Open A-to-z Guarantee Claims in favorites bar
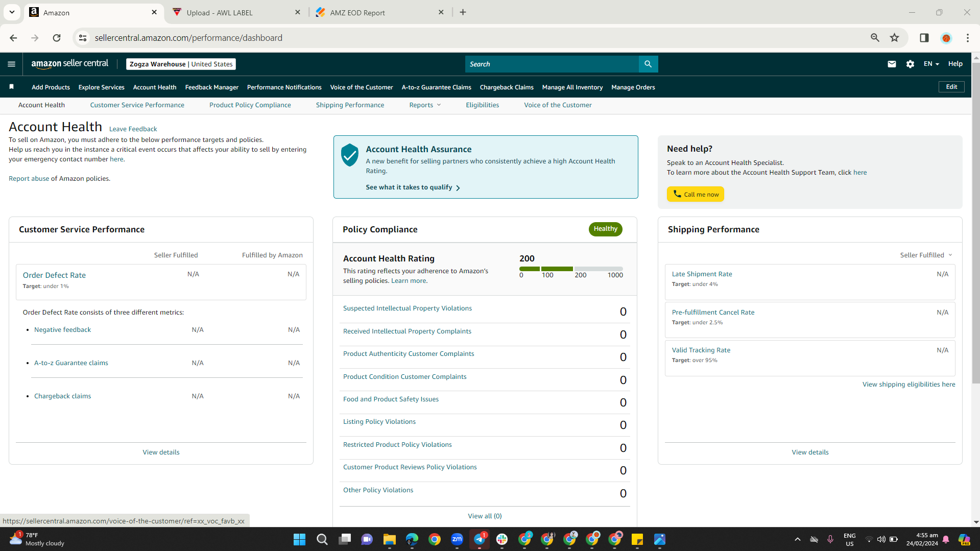Image resolution: width=980 pixels, height=551 pixels. [436, 87]
